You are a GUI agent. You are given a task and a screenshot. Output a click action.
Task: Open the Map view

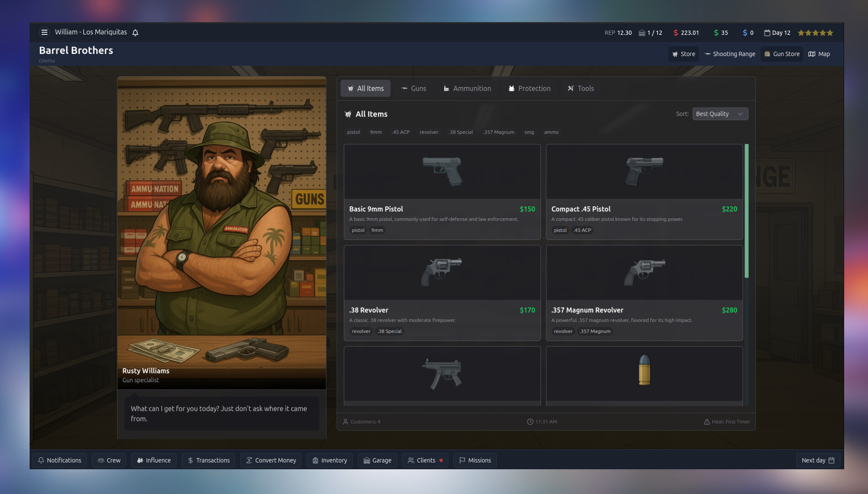pos(819,54)
